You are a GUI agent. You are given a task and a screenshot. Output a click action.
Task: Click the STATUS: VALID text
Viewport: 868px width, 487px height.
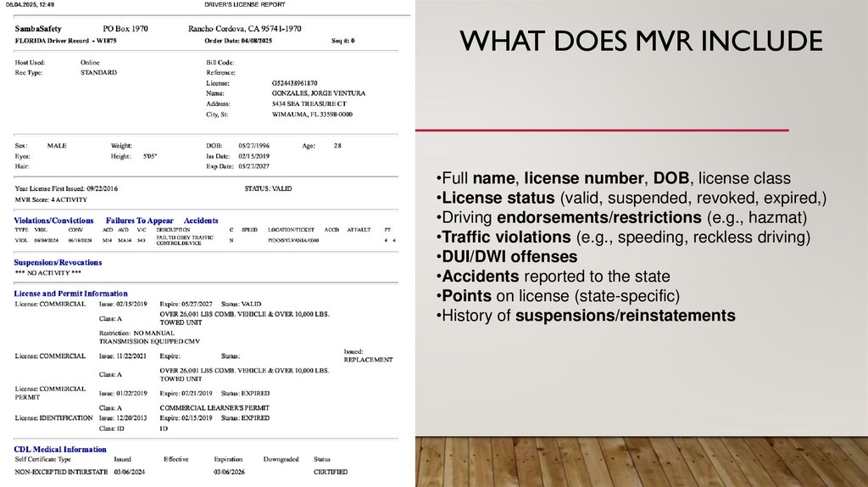pyautogui.click(x=268, y=188)
